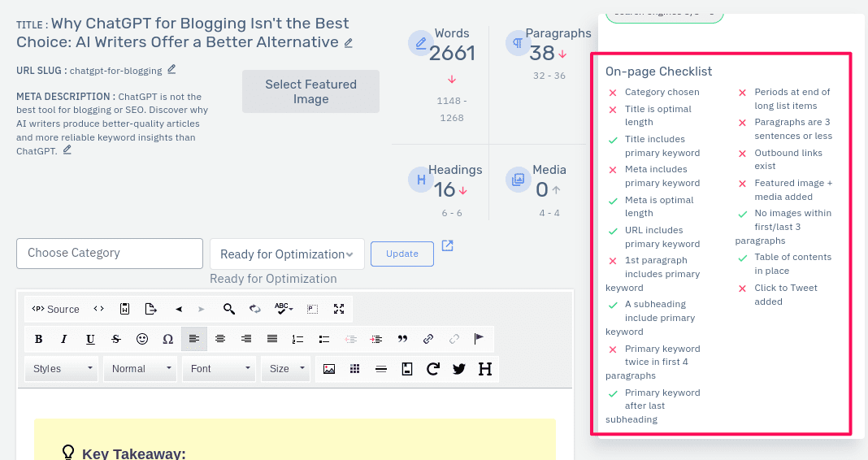Click the export document icon
This screenshot has width=868, height=460.
150,309
